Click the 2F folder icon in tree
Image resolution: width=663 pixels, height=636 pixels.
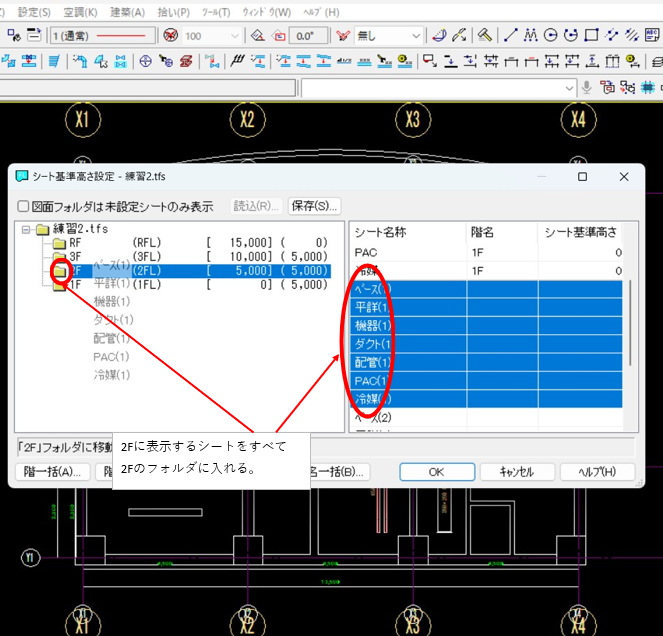coord(60,271)
